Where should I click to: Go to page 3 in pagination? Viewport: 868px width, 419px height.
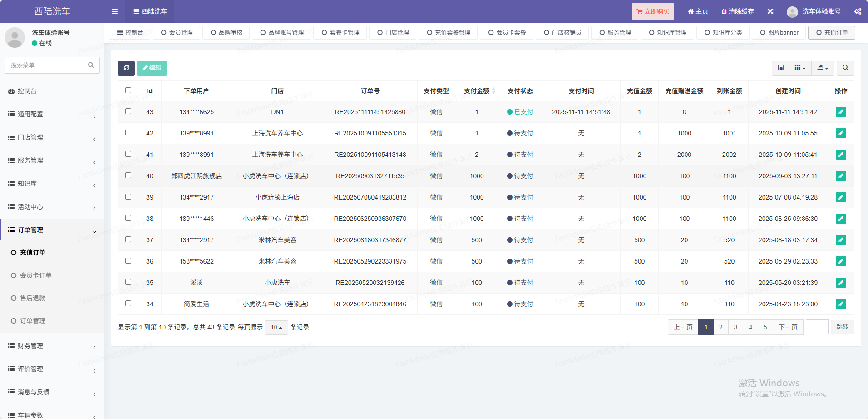click(x=735, y=327)
